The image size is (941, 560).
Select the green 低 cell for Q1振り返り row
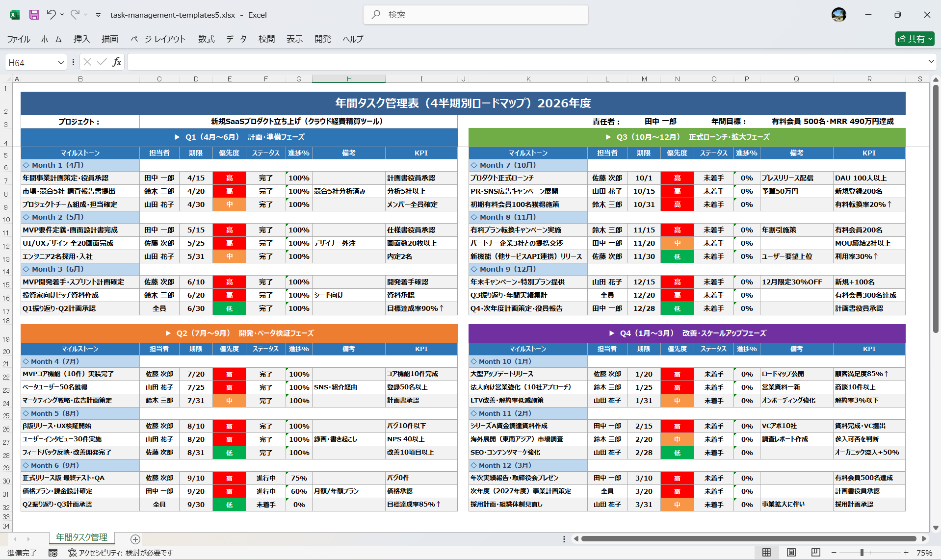(x=229, y=308)
